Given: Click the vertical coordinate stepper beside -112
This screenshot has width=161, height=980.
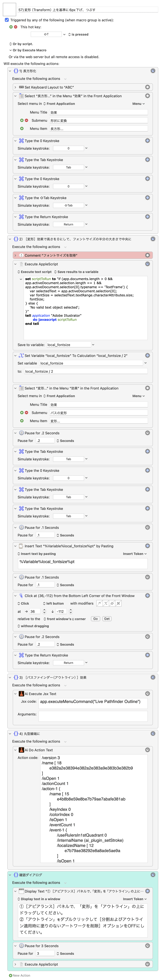Looking at the screenshot, I should 71,611.
